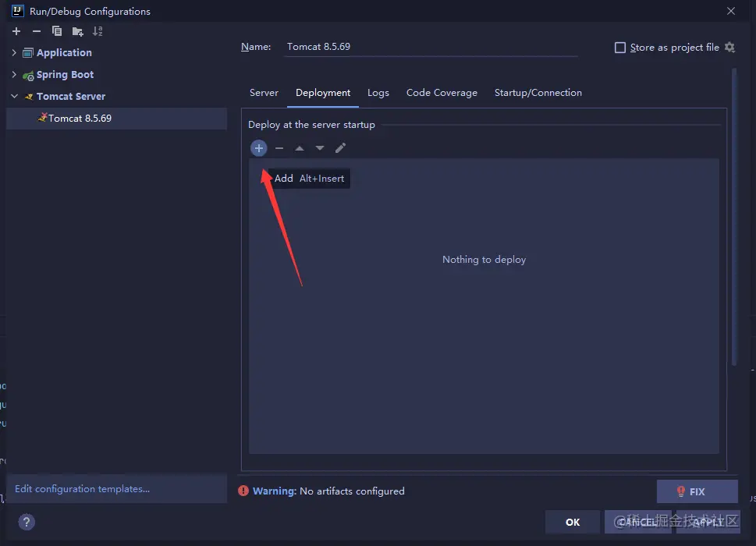Switch to the Server tab
The image size is (756, 546).
pos(264,93)
